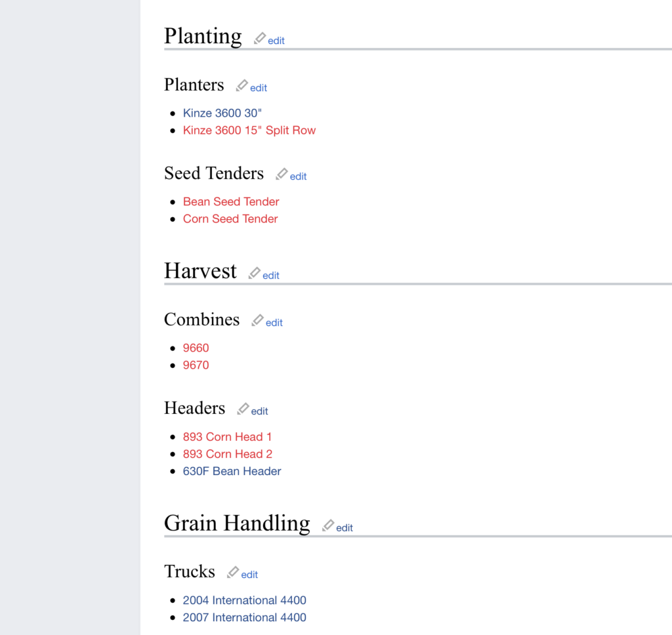Click the pencil icon beside Grain Handling
Screen dimensions: 672x635
(328, 525)
